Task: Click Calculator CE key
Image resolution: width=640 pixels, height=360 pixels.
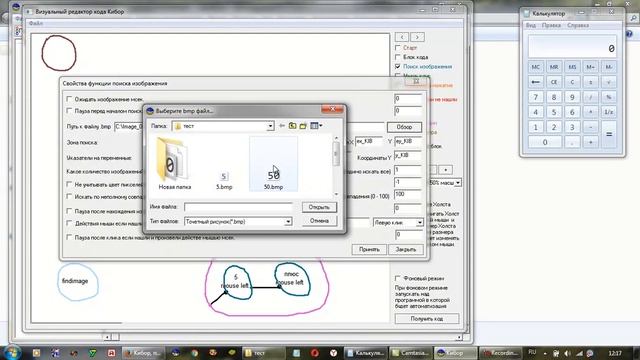Action: tap(554, 82)
